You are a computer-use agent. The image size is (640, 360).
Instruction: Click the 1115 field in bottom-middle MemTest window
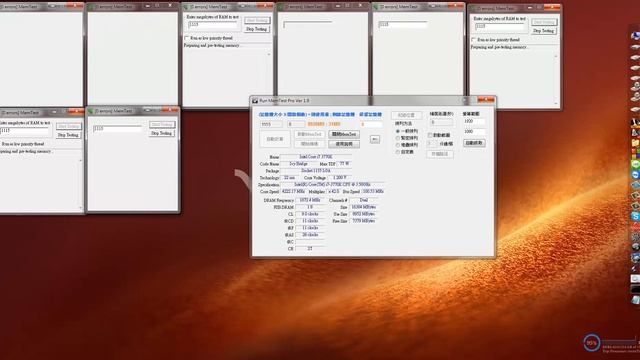click(117, 129)
